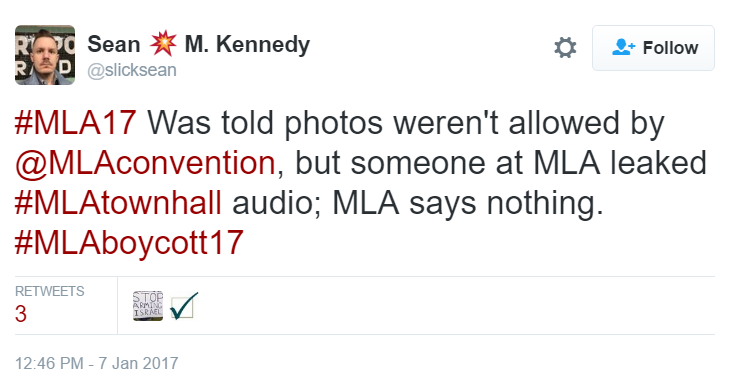Screen dimensions: 740x388
Task: Open the @slicksean handle link
Action: click(x=132, y=70)
